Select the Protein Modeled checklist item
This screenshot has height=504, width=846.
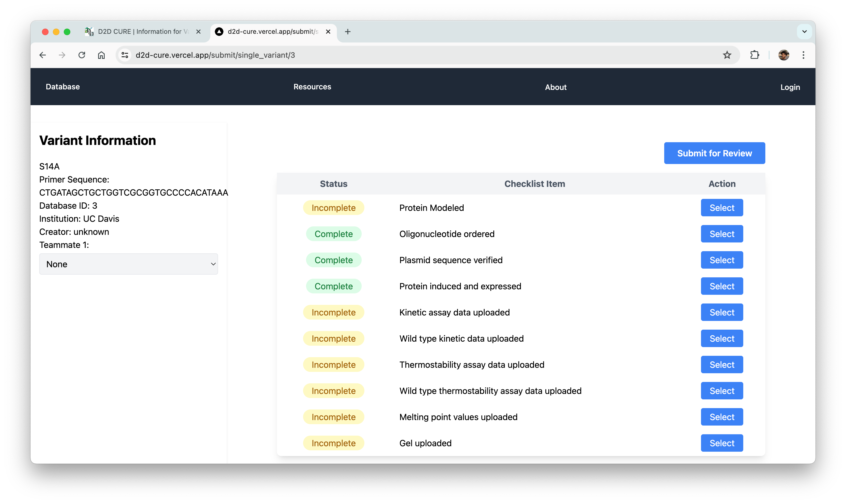pos(722,208)
